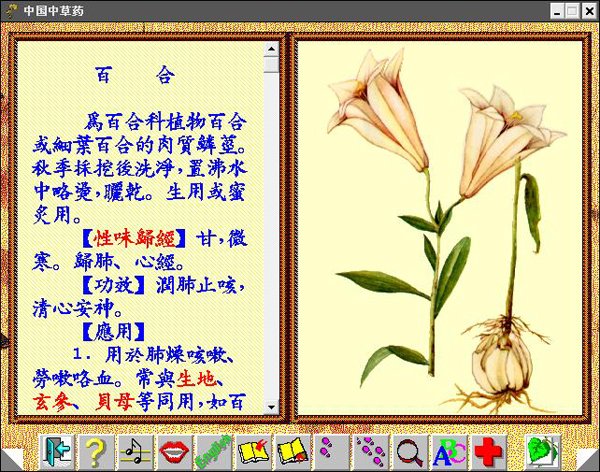Click the exit door icon
Screen dimensions: 600x472
tap(58, 452)
